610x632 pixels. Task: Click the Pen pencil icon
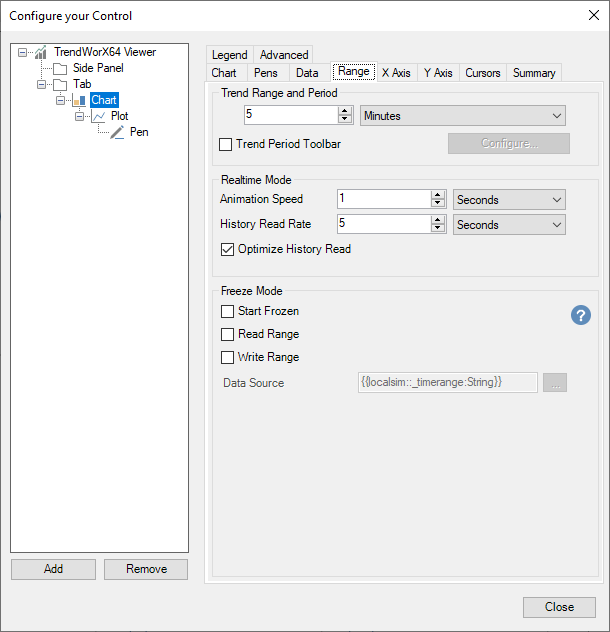click(x=117, y=132)
